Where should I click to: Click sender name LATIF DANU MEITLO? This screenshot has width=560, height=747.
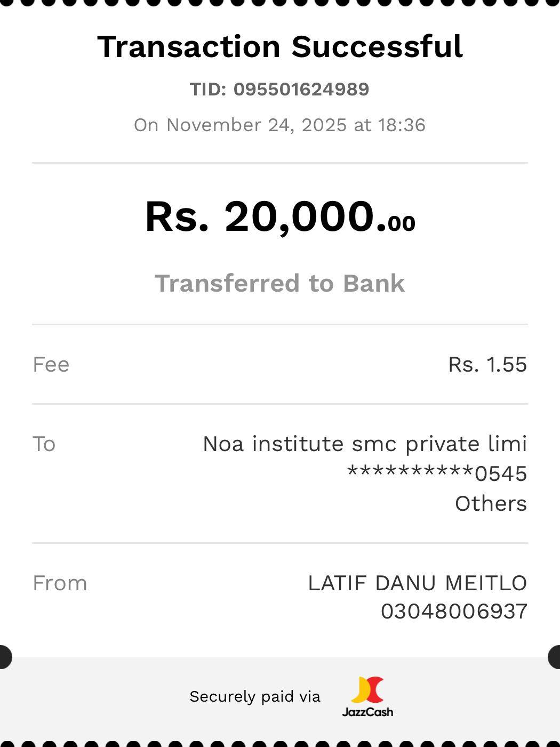tap(418, 583)
